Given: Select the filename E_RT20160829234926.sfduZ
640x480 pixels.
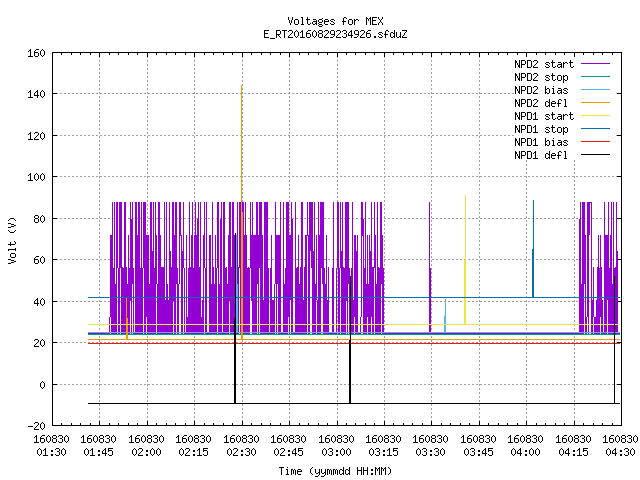Looking at the screenshot, I should pos(335,34).
